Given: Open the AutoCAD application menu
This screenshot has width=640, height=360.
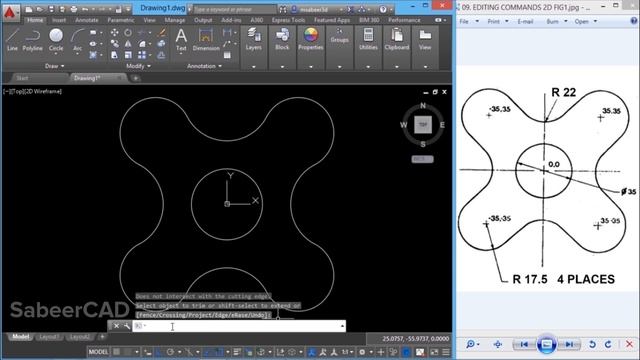Looking at the screenshot, I should 10,12.
